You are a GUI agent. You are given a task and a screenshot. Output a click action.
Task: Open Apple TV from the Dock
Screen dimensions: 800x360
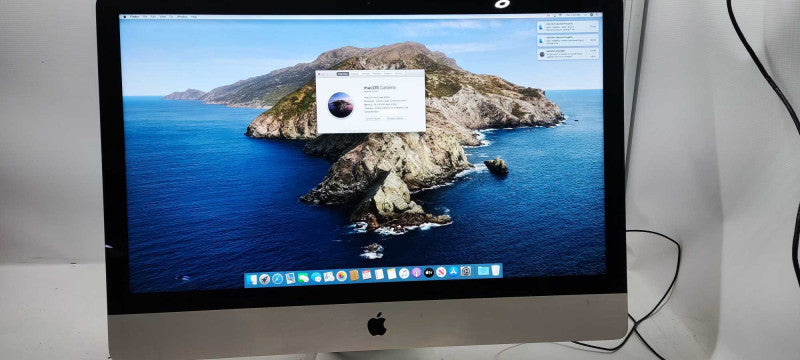click(429, 273)
